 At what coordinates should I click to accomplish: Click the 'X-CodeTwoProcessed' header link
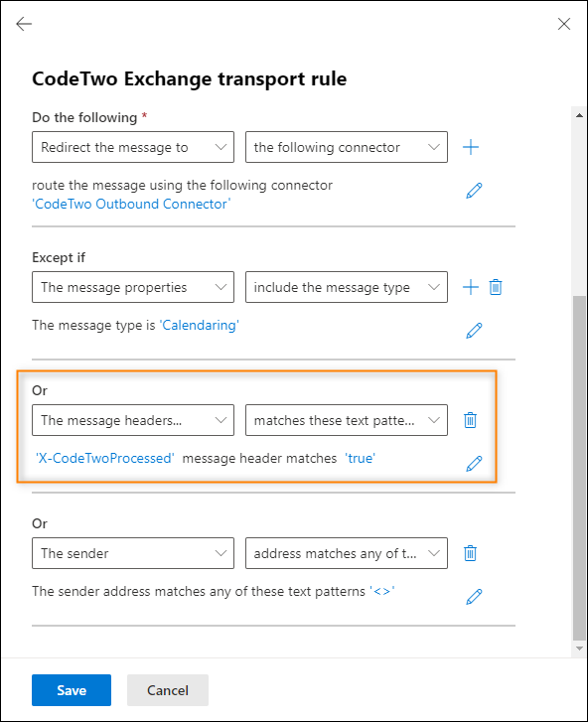(105, 459)
